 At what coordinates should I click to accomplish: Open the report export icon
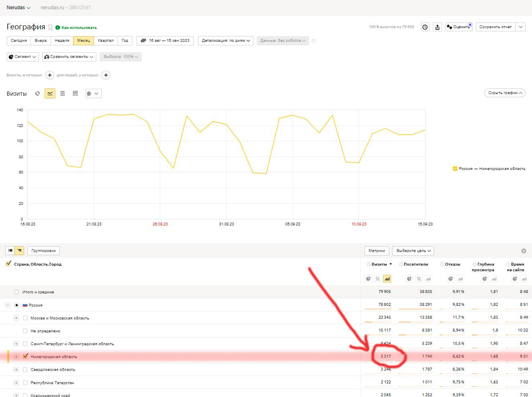pyautogui.click(x=437, y=27)
